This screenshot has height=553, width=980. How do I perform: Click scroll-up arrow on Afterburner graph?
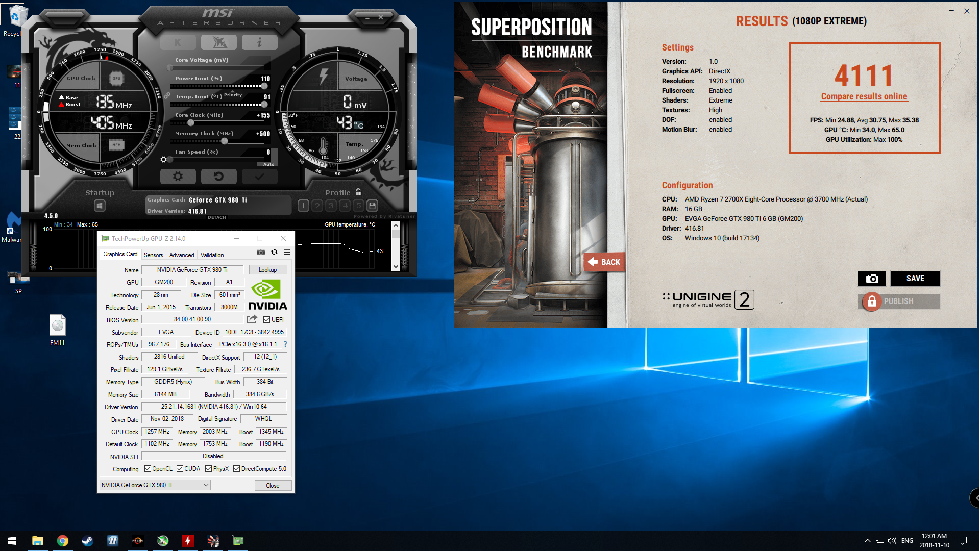click(x=396, y=227)
